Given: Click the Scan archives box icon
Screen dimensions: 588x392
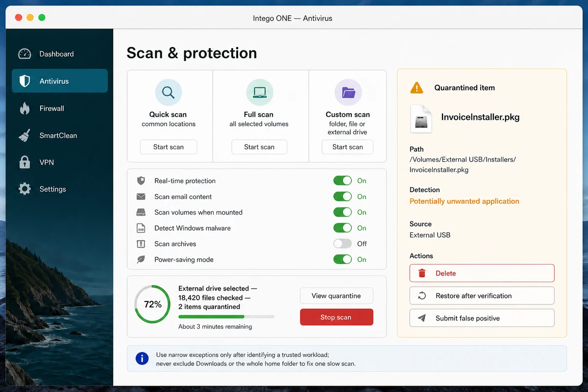Looking at the screenshot, I should click(141, 244).
